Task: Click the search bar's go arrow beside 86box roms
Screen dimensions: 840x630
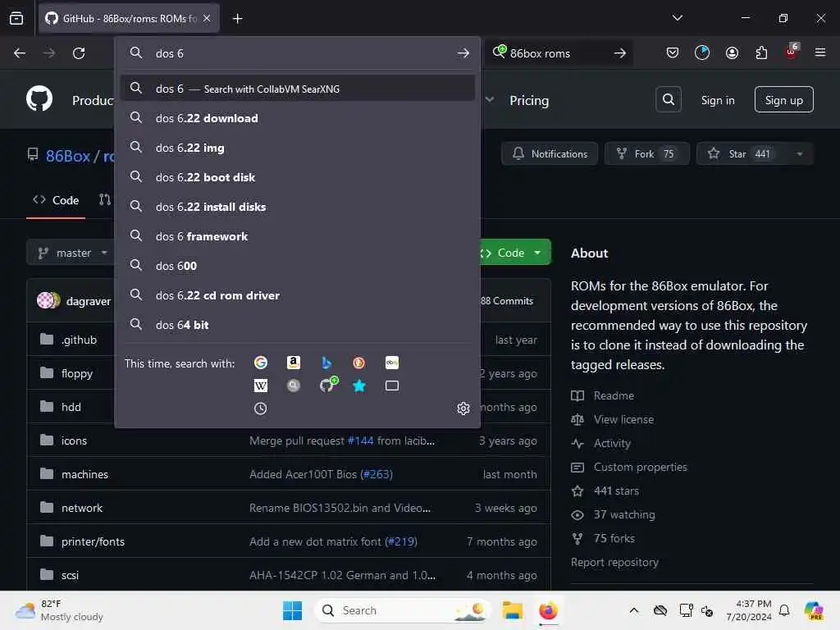Action: click(620, 53)
